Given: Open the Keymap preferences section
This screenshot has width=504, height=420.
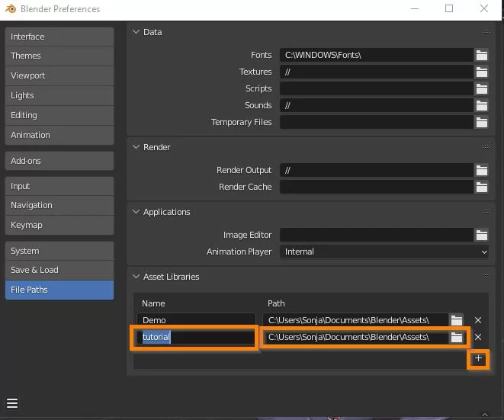Looking at the screenshot, I should [x=59, y=225].
